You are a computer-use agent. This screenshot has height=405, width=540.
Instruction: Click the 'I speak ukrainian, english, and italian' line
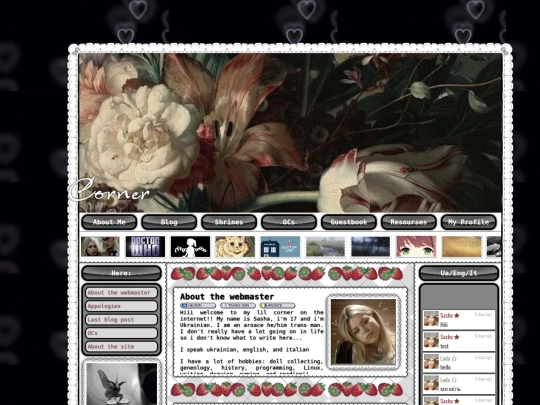[245, 350]
